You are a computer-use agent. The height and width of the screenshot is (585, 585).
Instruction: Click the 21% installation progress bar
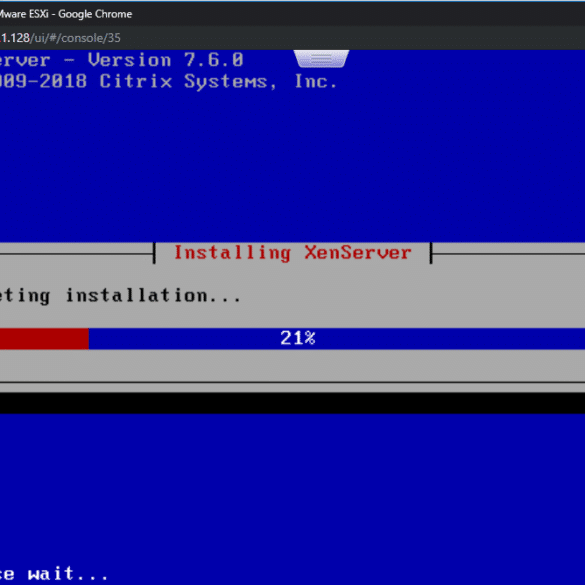292,339
